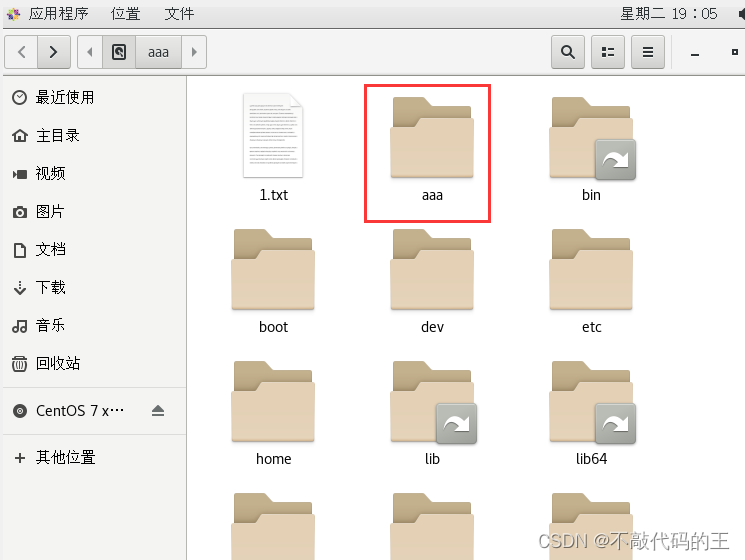Select the 1.txt file icon

[x=273, y=135]
